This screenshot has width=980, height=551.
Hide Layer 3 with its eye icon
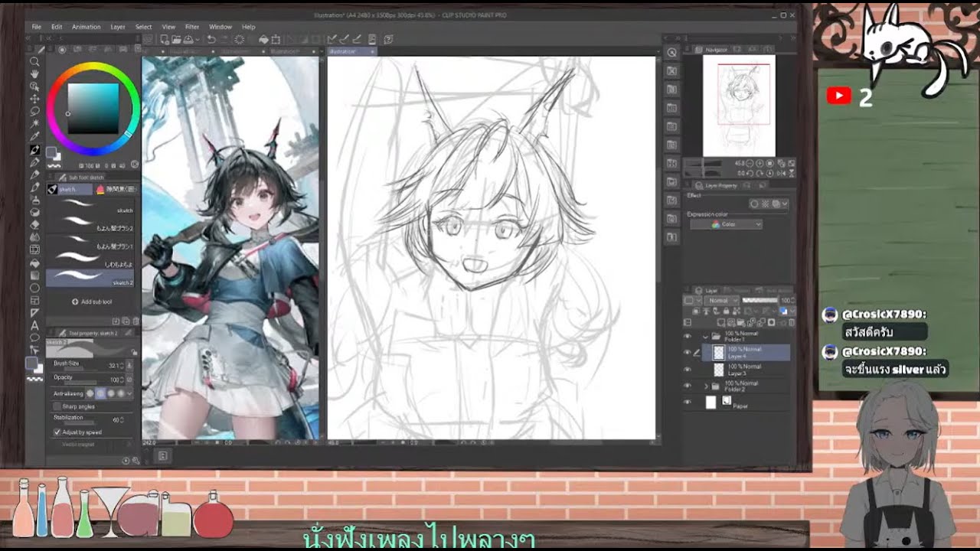[687, 369]
